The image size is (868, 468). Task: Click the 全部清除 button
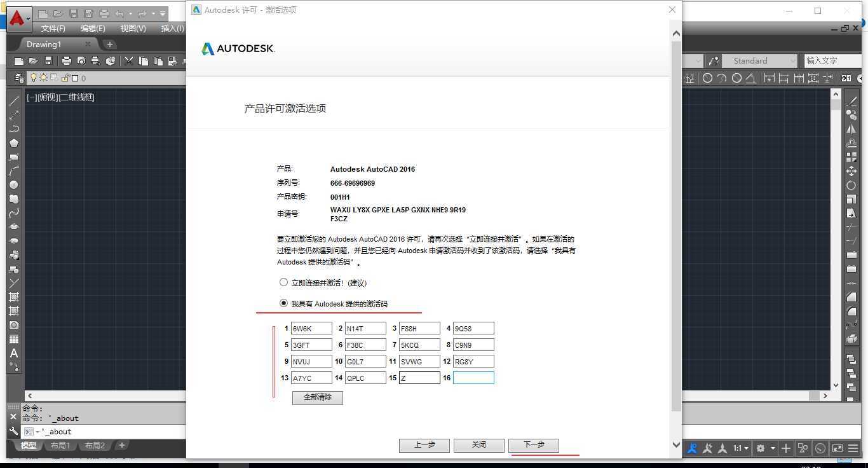[317, 397]
